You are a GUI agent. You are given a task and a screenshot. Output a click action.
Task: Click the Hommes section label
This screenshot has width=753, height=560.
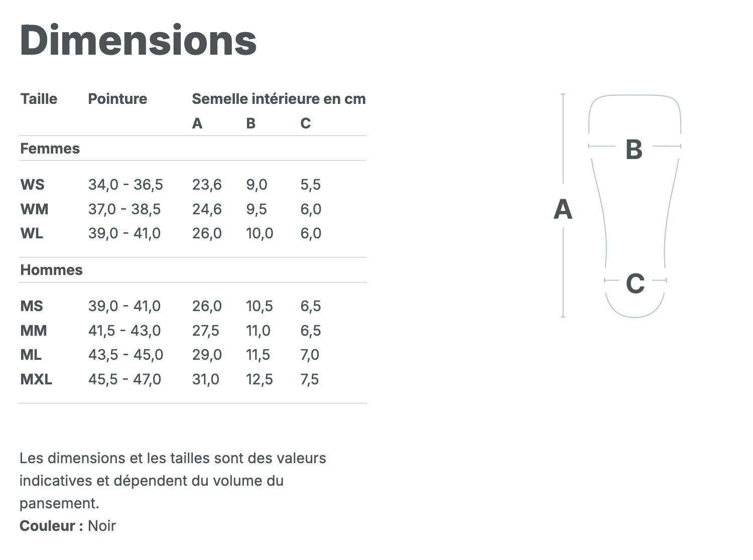point(51,270)
